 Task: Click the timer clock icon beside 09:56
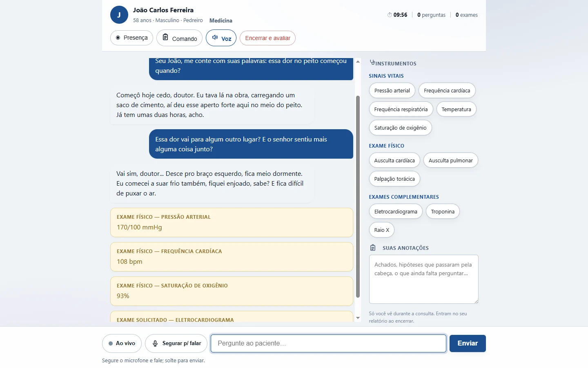coord(390,15)
